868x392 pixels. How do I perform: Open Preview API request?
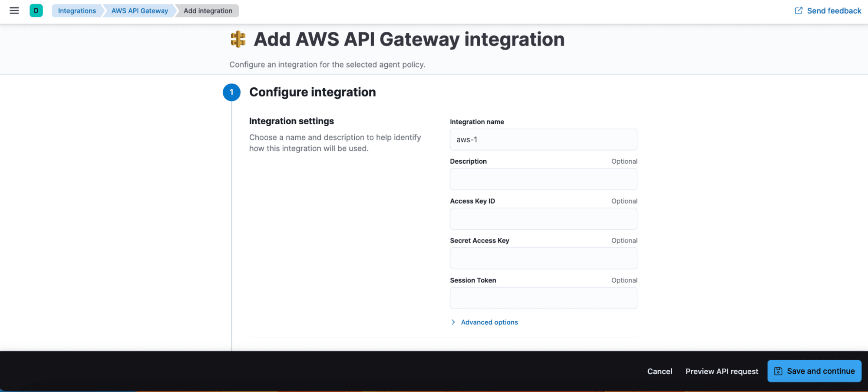point(722,371)
